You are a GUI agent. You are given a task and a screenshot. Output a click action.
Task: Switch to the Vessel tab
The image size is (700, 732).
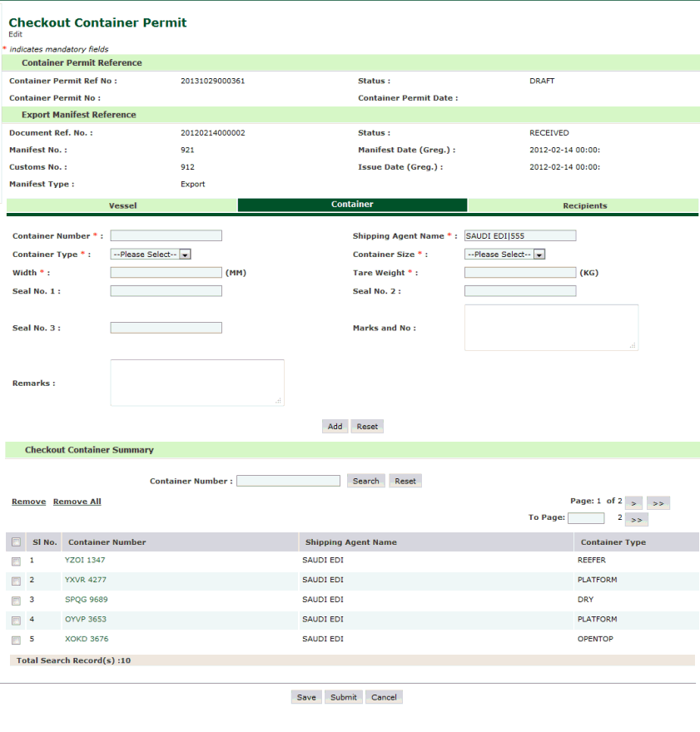[x=122, y=205]
